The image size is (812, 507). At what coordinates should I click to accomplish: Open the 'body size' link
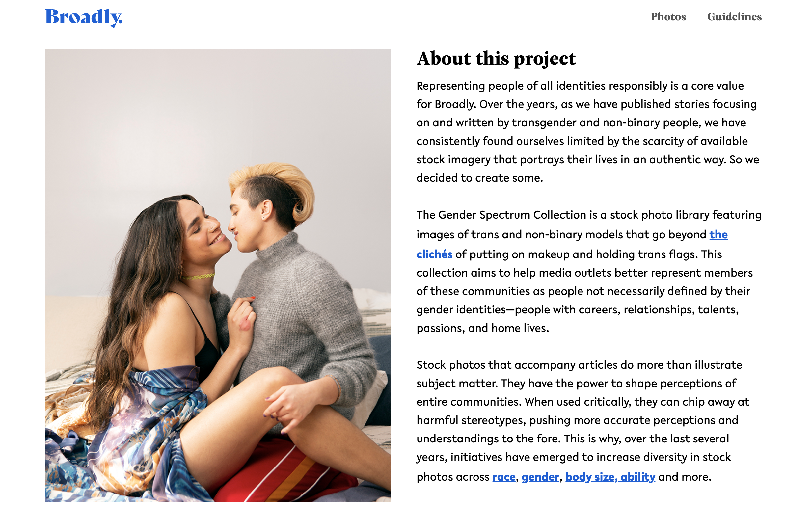(590, 476)
